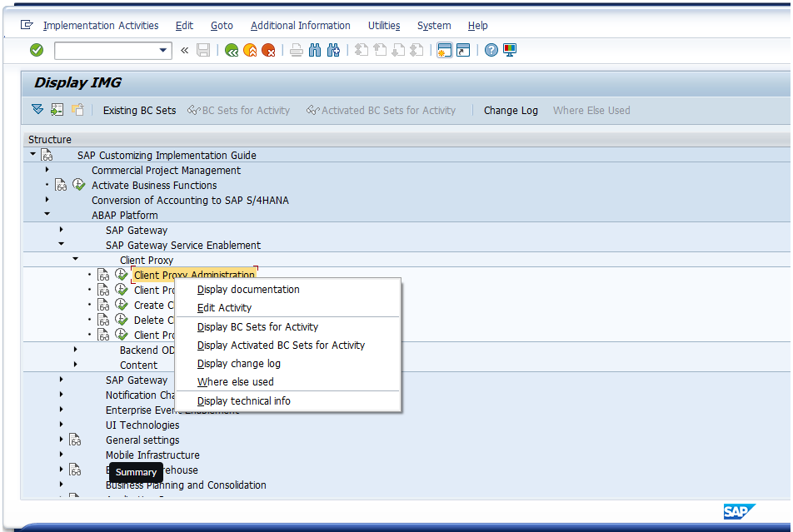The width and height of the screenshot is (793, 532).
Task: Click the Previous Page icon
Action: pyautogui.click(x=380, y=50)
